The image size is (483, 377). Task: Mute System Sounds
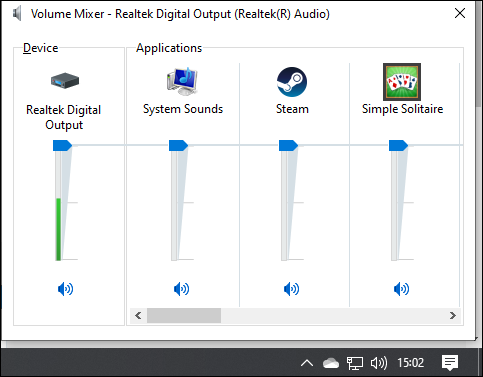click(x=182, y=289)
